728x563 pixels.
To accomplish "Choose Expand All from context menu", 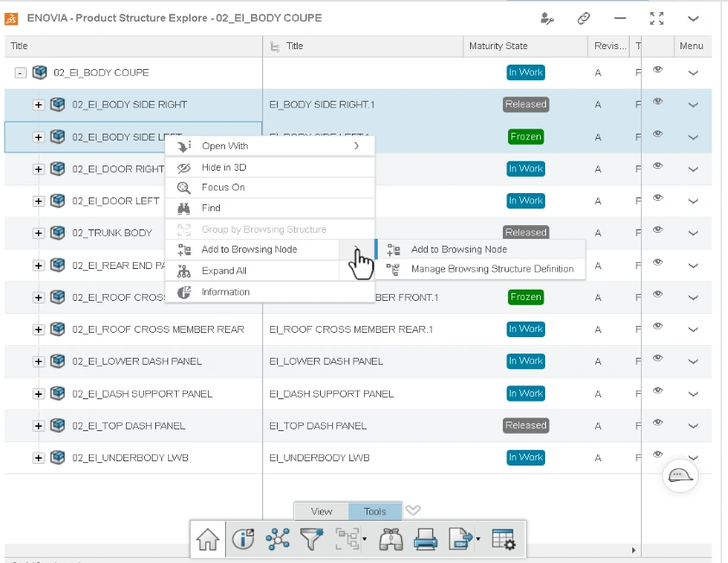I will [253, 271].
